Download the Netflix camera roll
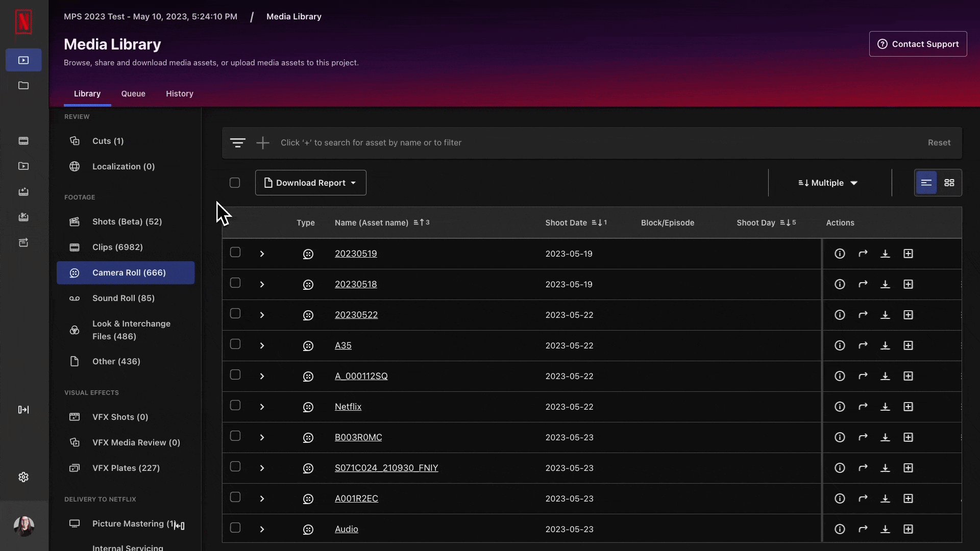980x551 pixels. click(x=886, y=407)
